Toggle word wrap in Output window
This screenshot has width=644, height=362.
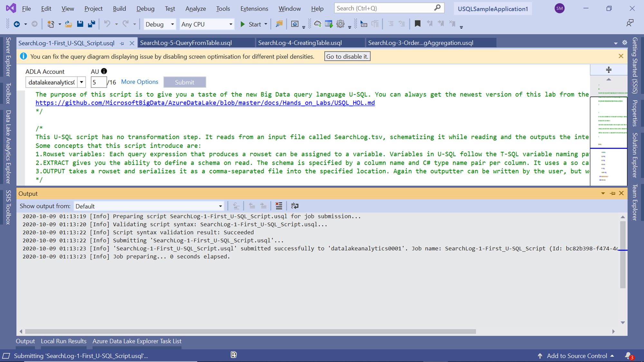[295, 206]
